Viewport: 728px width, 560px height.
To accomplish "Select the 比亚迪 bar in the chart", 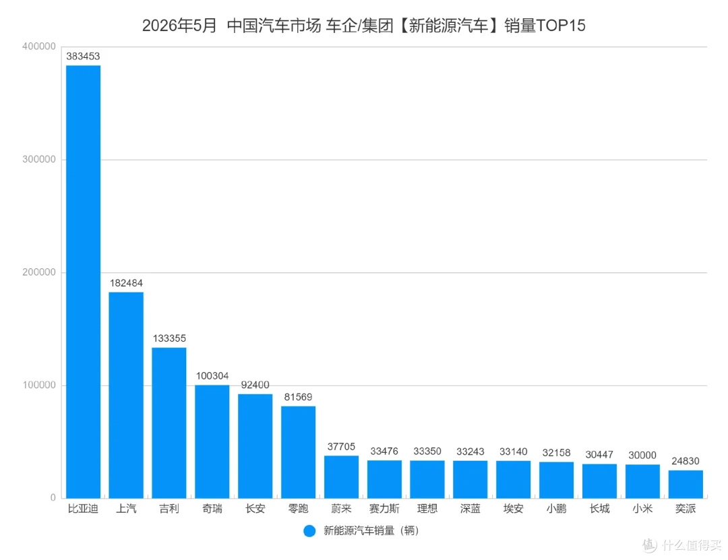I will [83, 282].
